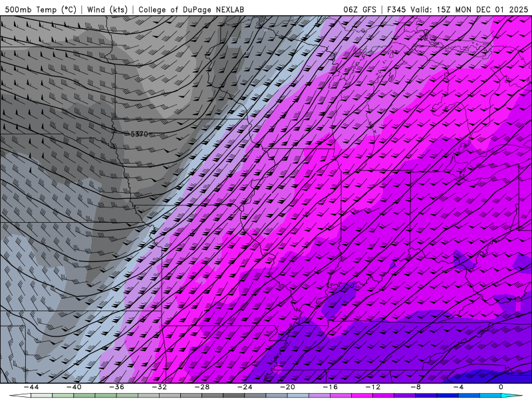The image size is (532, 399).
Task: Click the −16 color scale label
Action: click(x=331, y=387)
